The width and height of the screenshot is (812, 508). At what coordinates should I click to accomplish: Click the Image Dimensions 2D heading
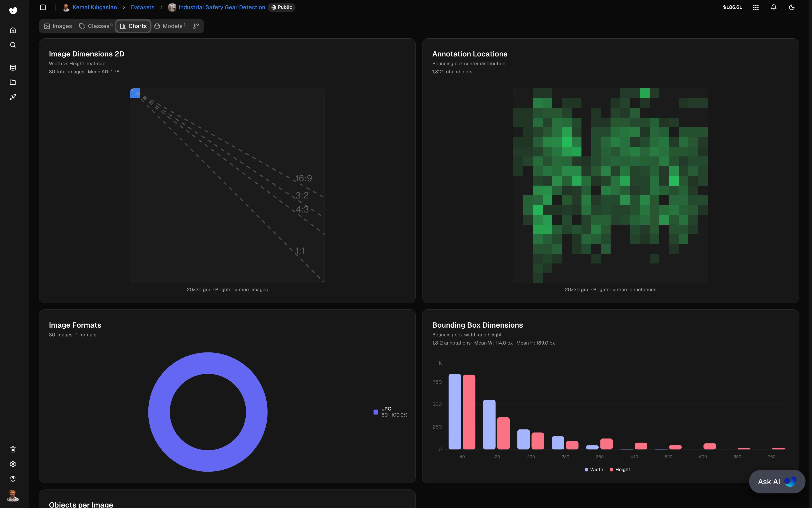pos(87,54)
